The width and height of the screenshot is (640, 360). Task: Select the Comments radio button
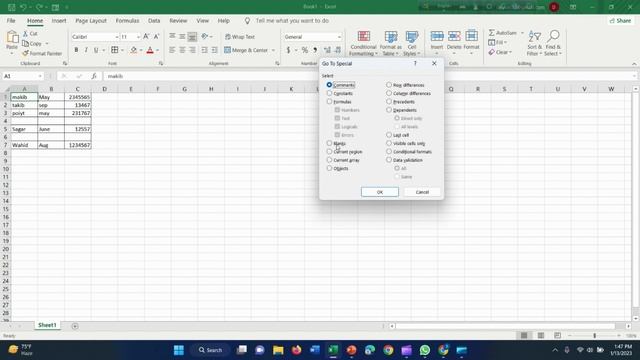[x=329, y=85]
